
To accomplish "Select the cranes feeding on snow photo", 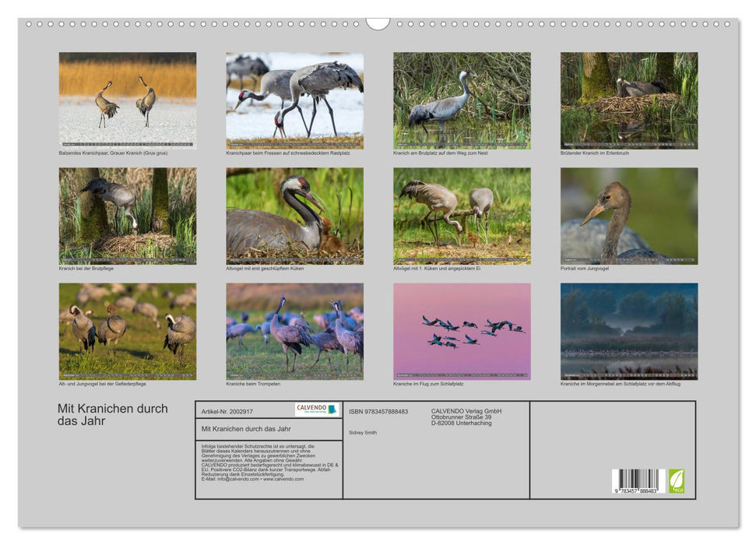I will coord(294,100).
